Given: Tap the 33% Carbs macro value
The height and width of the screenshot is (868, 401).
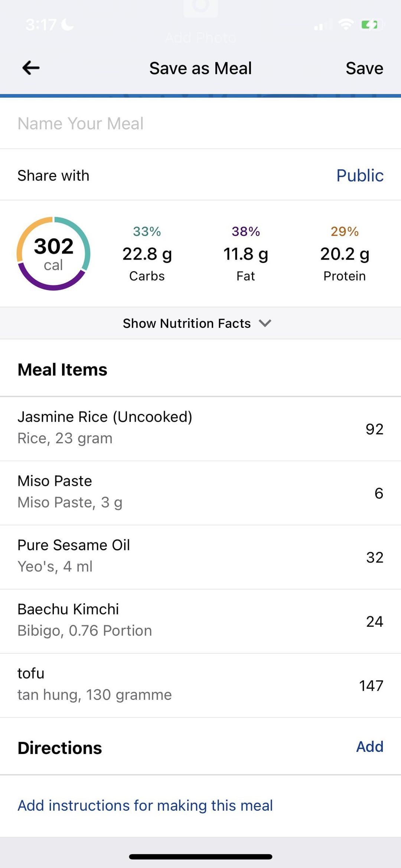Looking at the screenshot, I should (x=147, y=254).
